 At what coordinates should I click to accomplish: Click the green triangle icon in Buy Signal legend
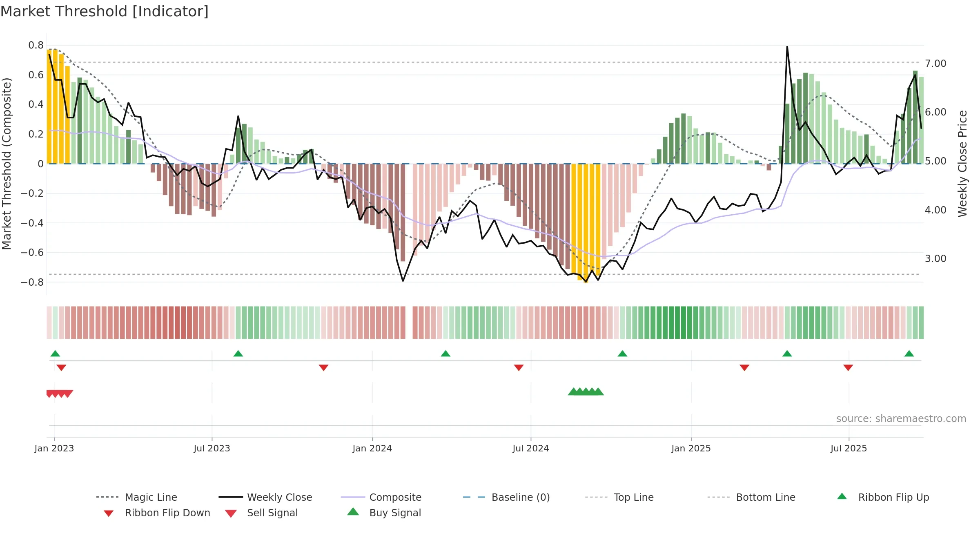tap(353, 511)
